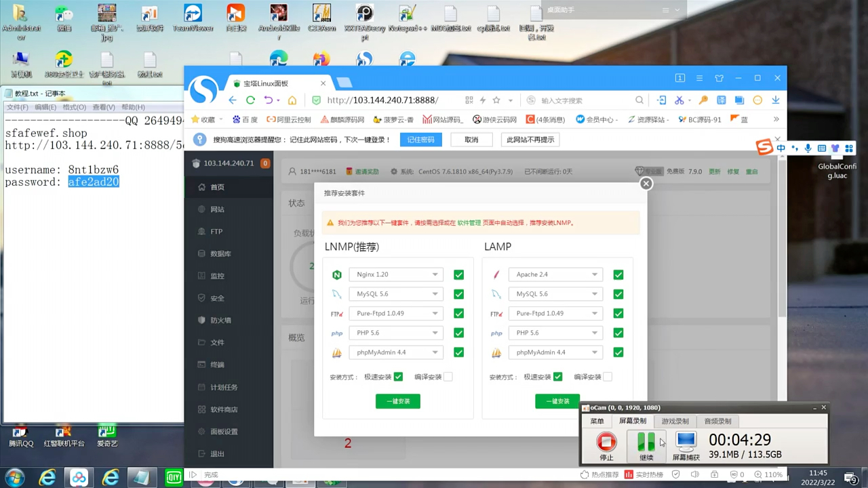Stop recording in oCam
The height and width of the screenshot is (488, 868).
(x=606, y=446)
